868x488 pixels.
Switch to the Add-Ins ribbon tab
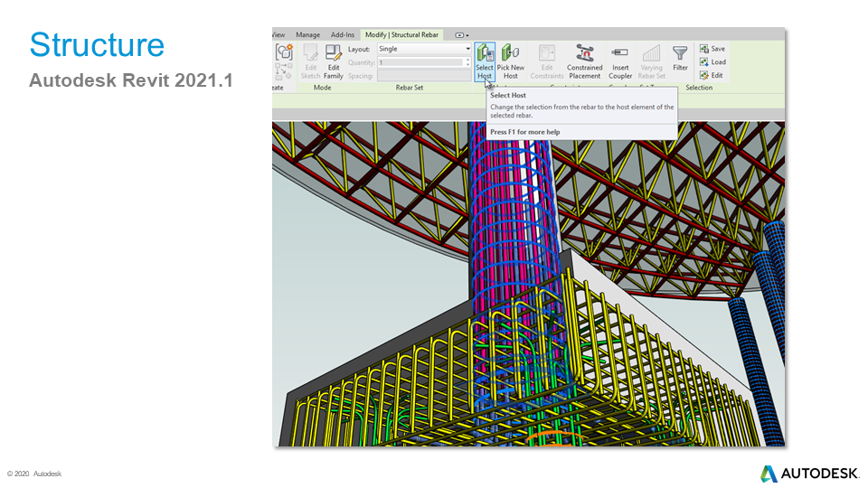click(343, 35)
